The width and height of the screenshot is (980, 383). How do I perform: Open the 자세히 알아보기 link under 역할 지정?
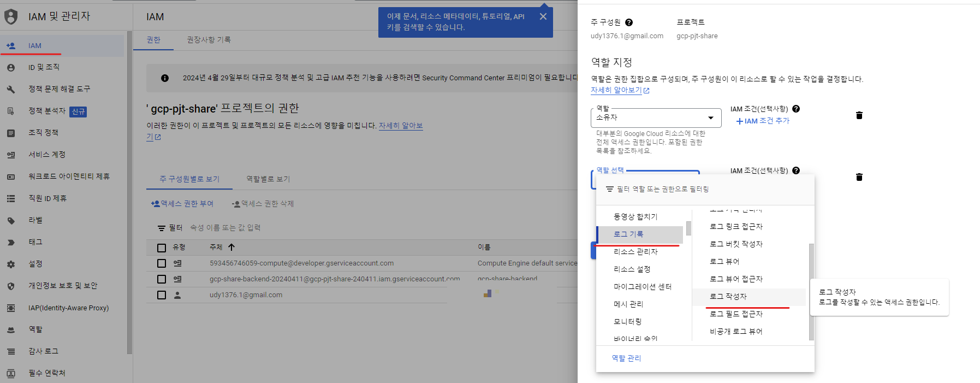tap(620, 90)
